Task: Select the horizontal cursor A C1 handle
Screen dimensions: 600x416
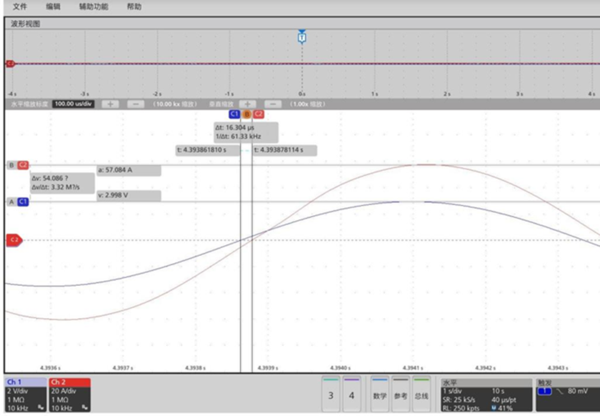Action: (x=18, y=201)
